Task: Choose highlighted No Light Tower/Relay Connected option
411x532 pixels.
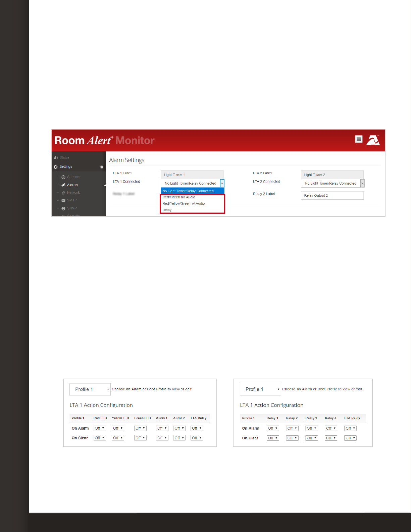Action: 193,191
